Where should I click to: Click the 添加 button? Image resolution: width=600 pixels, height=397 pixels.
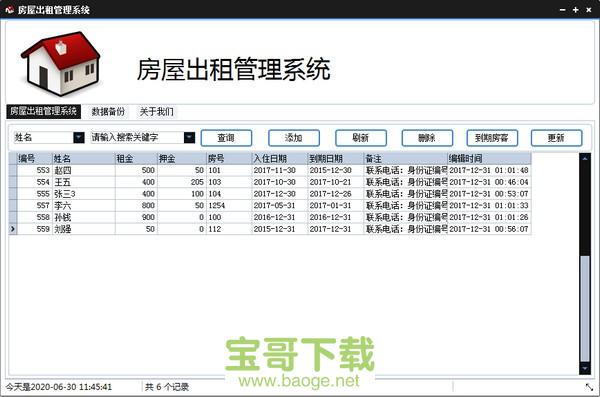[x=294, y=138]
